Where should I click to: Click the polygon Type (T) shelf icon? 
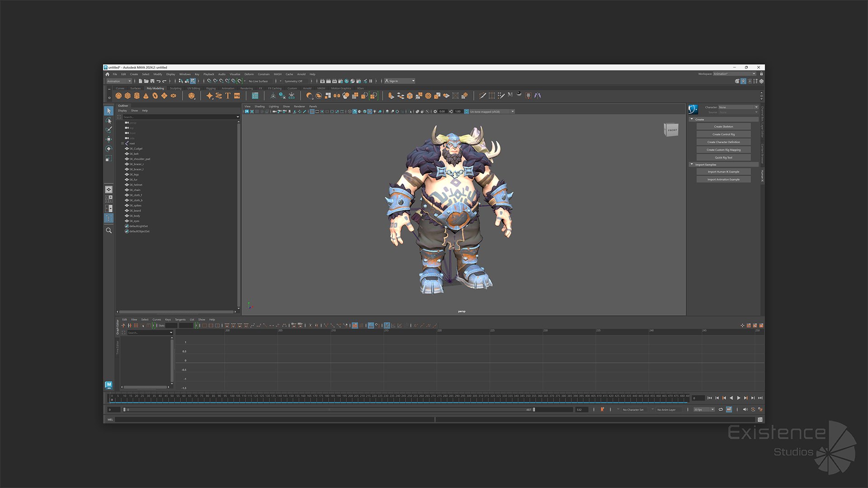pos(228,96)
